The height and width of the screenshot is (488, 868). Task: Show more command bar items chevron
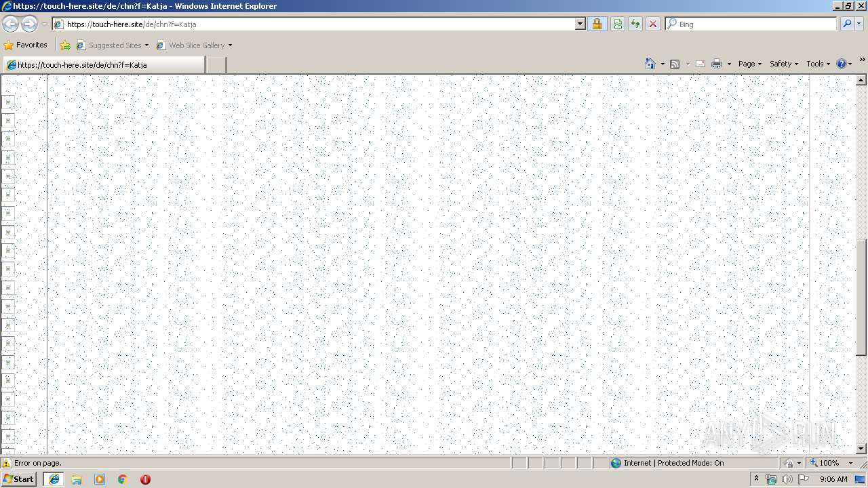coord(862,60)
